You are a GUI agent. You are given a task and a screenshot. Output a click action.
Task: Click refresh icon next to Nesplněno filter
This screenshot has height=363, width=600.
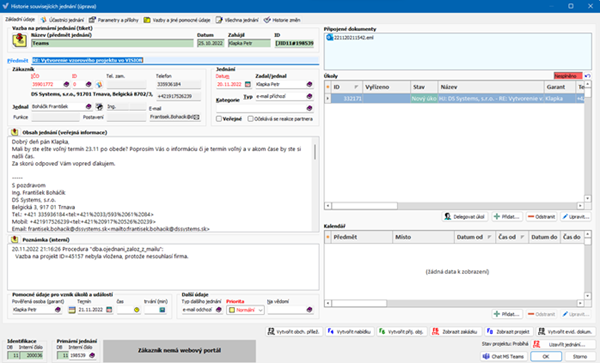pyautogui.click(x=587, y=76)
